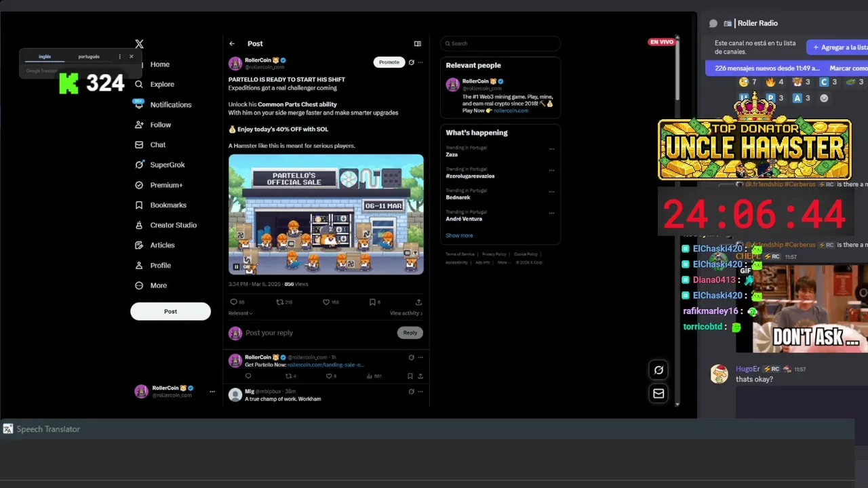Screen dimensions: 868x488
Task: Open the Explore search icon in sidebar
Action: 139,84
